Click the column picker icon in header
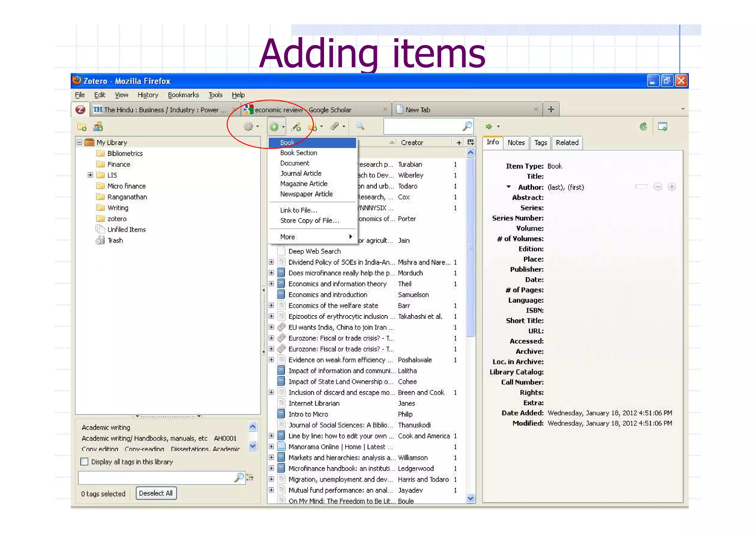Screen dimensions: 756x534 (471, 142)
